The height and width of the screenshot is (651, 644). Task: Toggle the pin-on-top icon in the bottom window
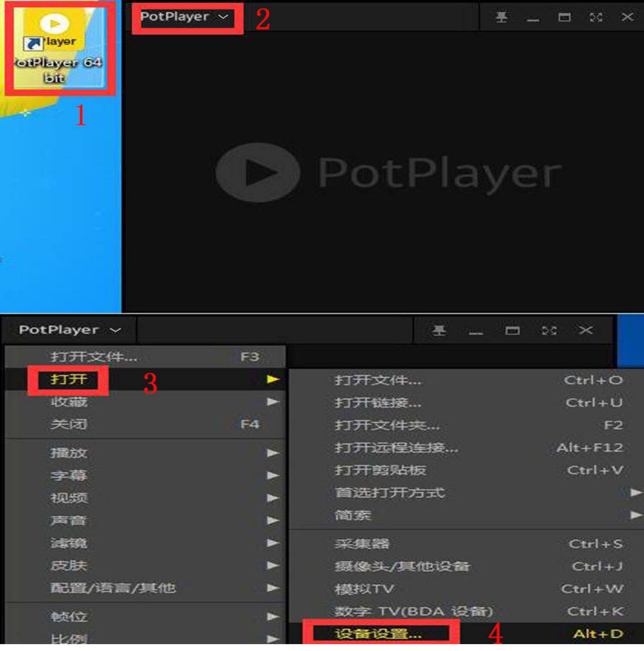[439, 330]
